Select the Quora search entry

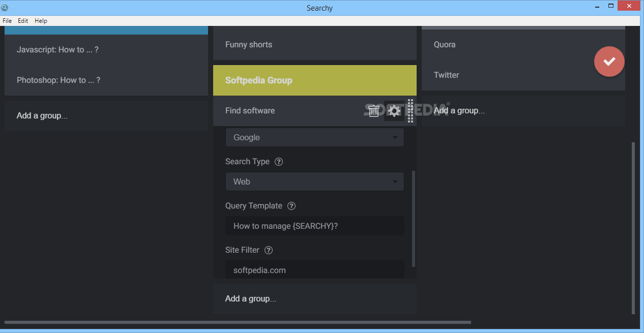point(523,45)
